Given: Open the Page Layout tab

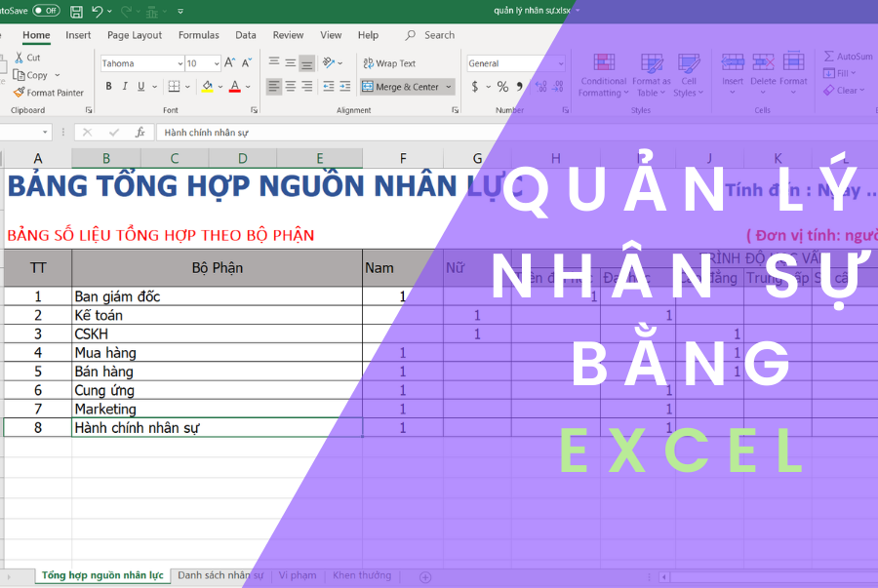Looking at the screenshot, I should 135,35.
